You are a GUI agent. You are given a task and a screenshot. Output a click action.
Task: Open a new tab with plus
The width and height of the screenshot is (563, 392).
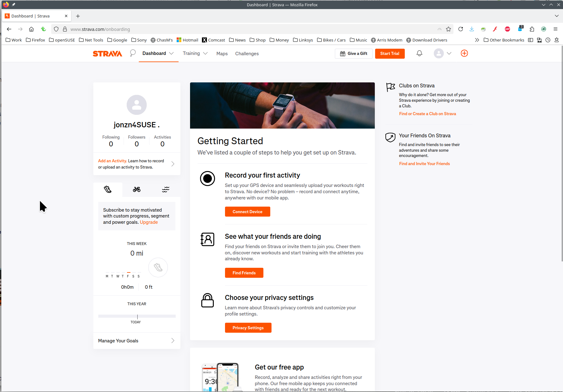tap(78, 16)
